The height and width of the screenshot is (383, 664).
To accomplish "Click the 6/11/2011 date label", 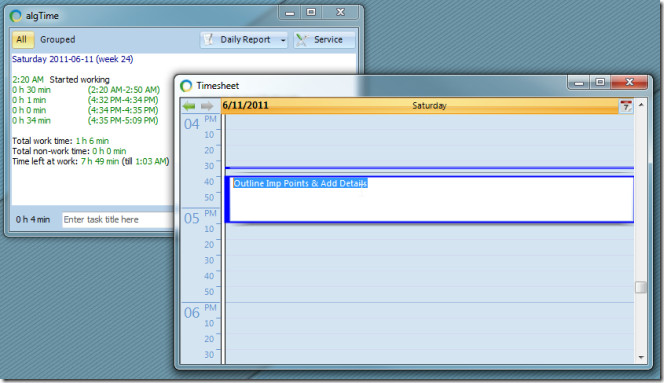I will (246, 105).
